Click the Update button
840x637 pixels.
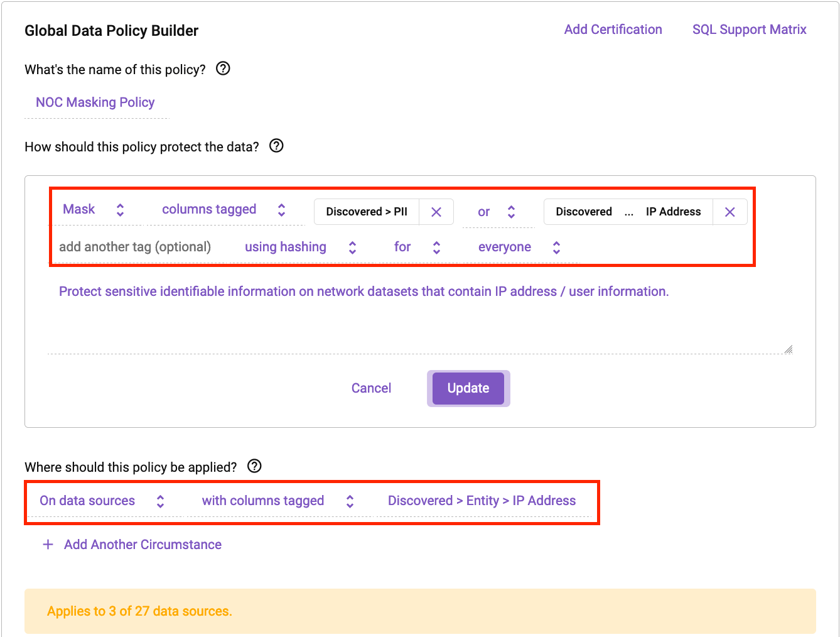coord(468,388)
